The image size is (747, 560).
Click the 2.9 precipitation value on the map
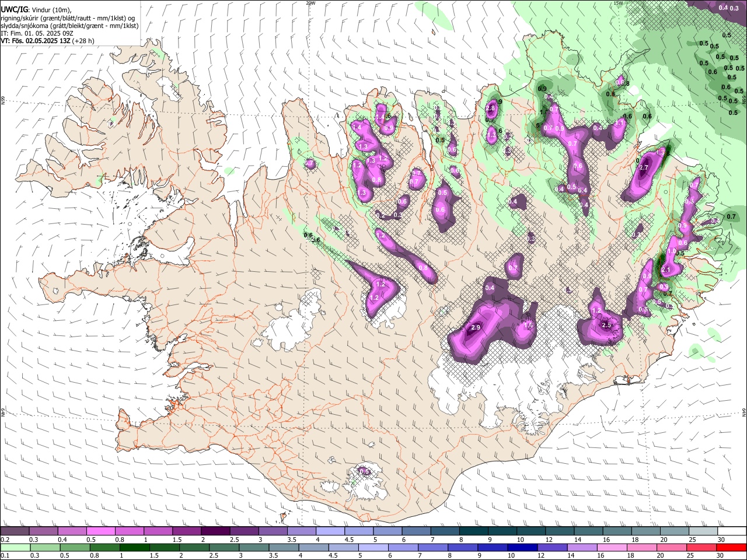point(475,328)
